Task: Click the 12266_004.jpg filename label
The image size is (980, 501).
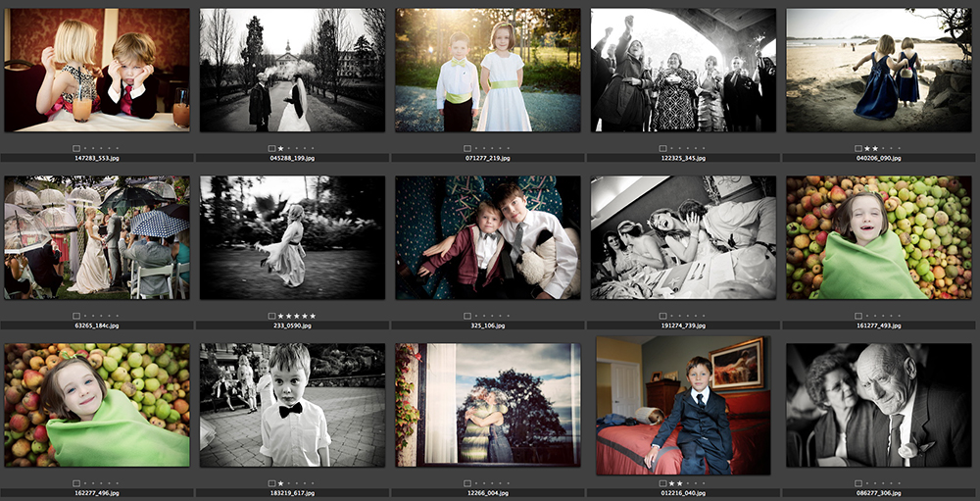Action: [x=488, y=493]
